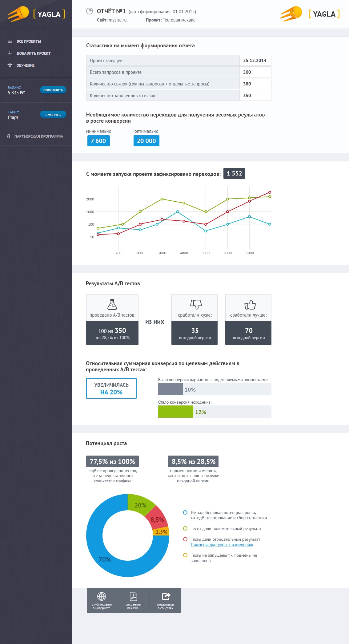
Task: Click the plus icon beside ДОБАВИТЬ ПРОЕКТ
Action: (10, 53)
